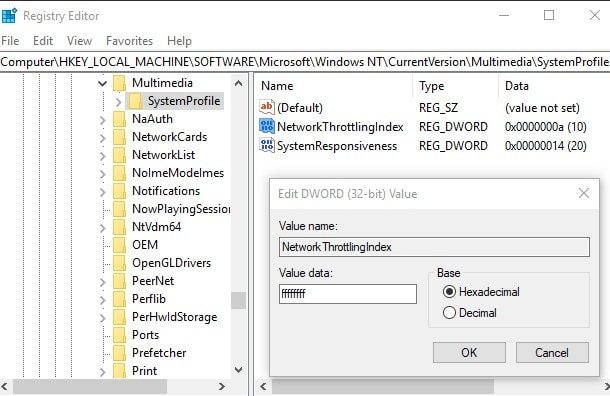This screenshot has width=610, height=396.
Task: Click the Ports folder icon
Action: (x=119, y=335)
